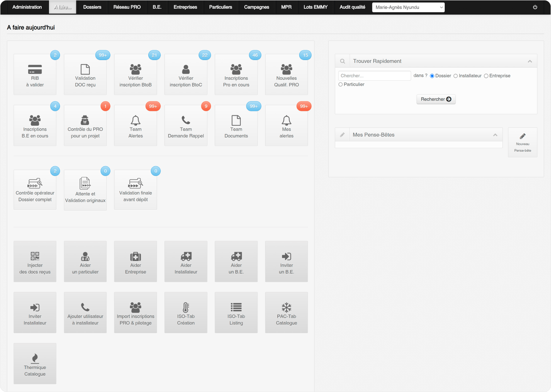
Task: Focus the Chercher search field
Action: coord(374,76)
